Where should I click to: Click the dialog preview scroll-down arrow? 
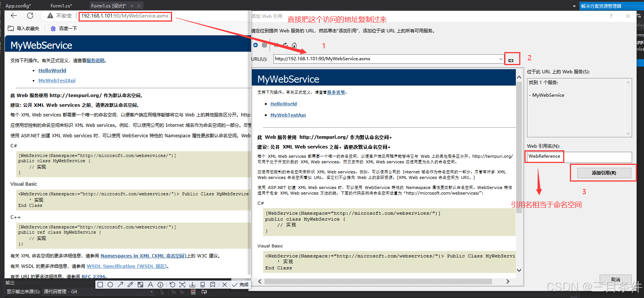(x=519, y=270)
